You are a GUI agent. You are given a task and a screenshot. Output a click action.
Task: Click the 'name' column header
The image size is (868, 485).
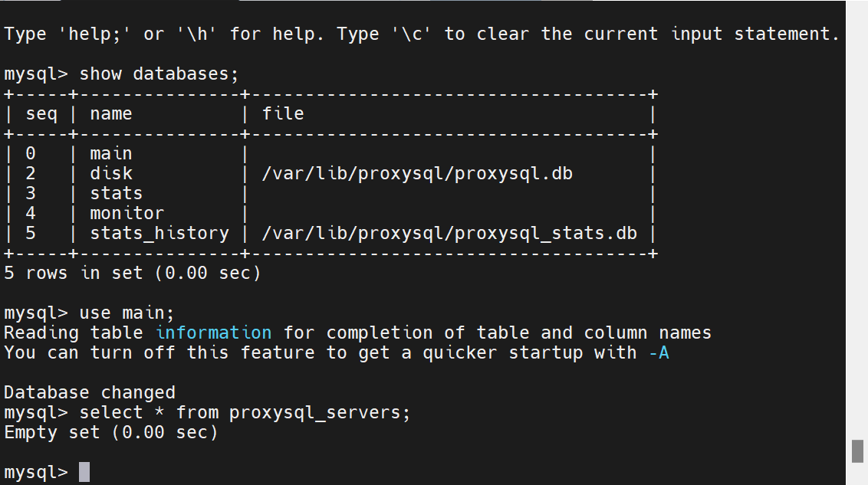tap(110, 114)
